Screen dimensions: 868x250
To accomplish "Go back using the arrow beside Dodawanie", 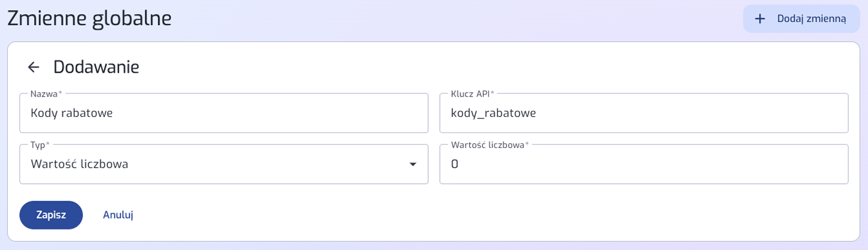I will coord(33,67).
